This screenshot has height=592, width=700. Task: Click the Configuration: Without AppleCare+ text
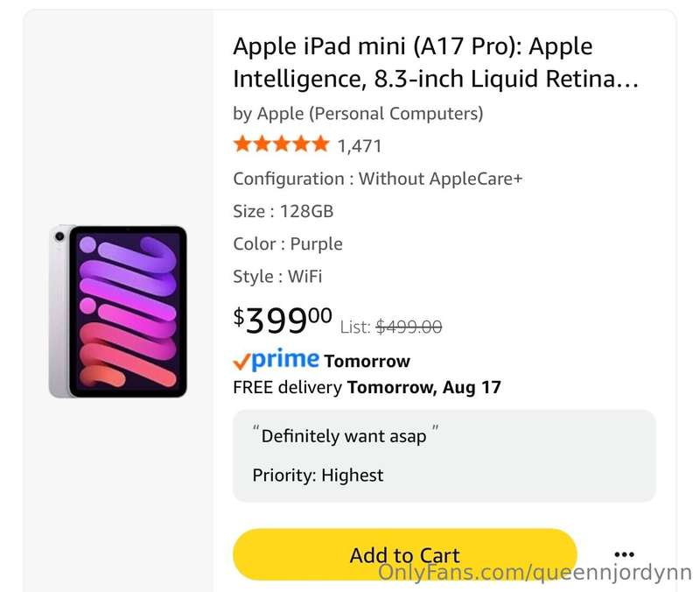(x=378, y=179)
